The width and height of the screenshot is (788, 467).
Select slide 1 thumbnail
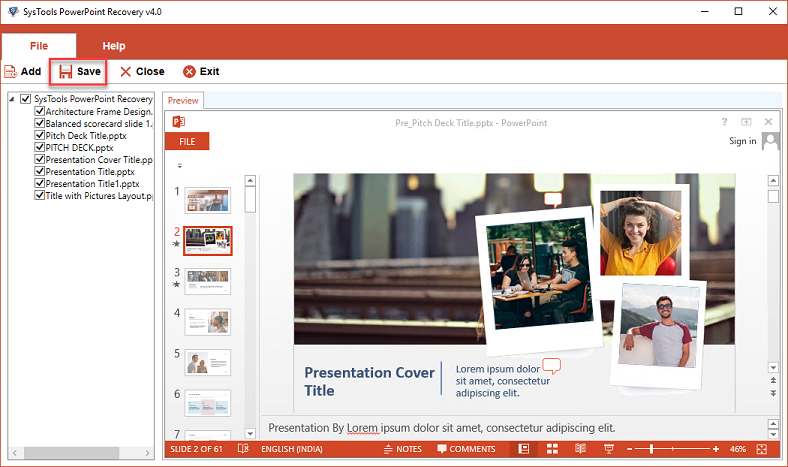coord(208,200)
